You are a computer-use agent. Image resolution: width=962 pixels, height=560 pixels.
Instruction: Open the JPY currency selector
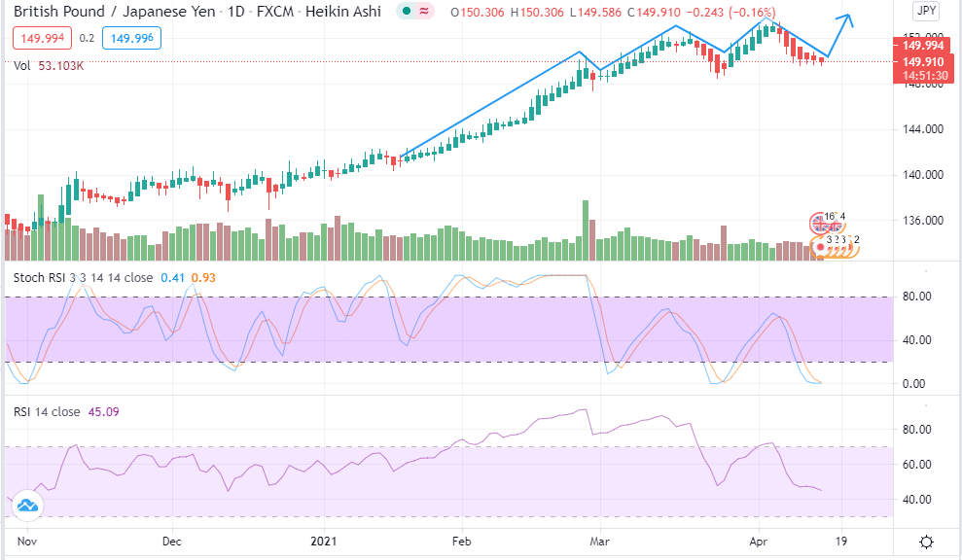tap(926, 12)
